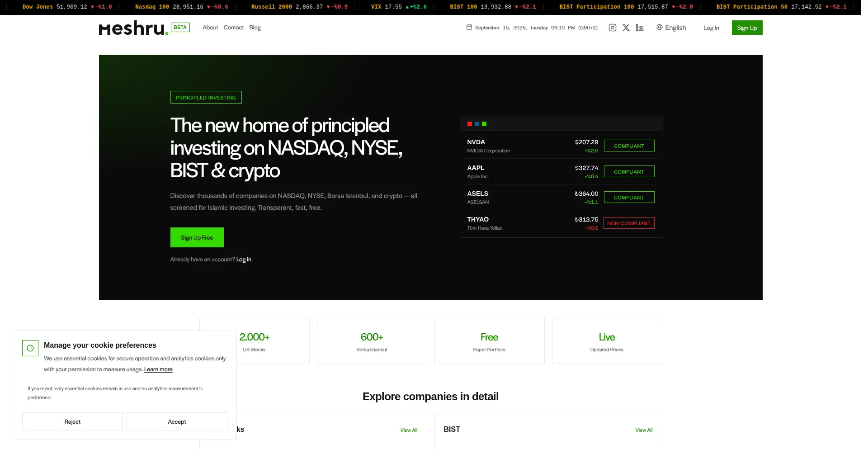The image size is (868, 449).
Task: Accept cookies
Action: [177, 421]
